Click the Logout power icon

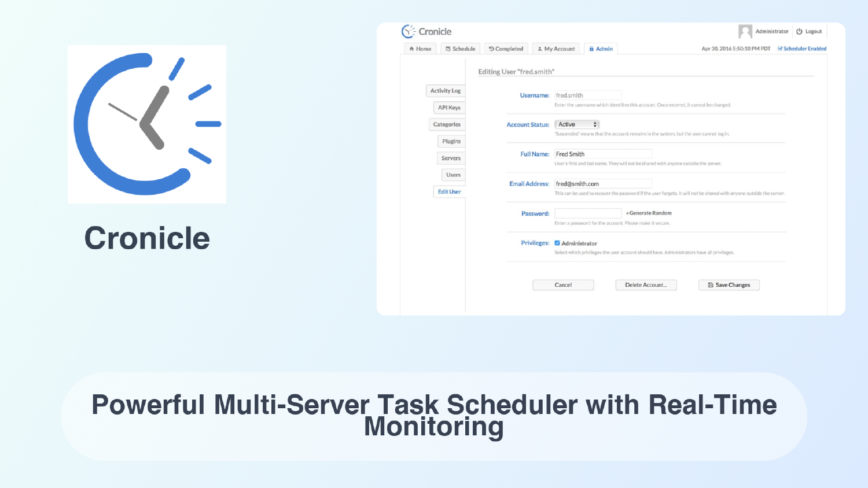(x=799, y=31)
